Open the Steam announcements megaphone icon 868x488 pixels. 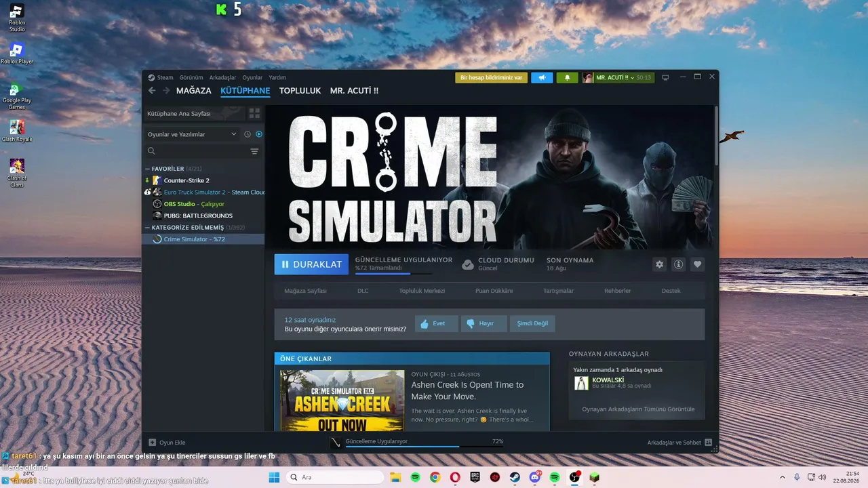tap(542, 77)
